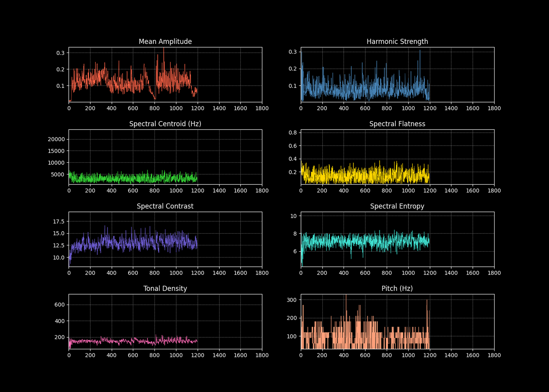549x392 pixels.
Task: Click the Spectral Contrast plot title
Action: pos(165,206)
